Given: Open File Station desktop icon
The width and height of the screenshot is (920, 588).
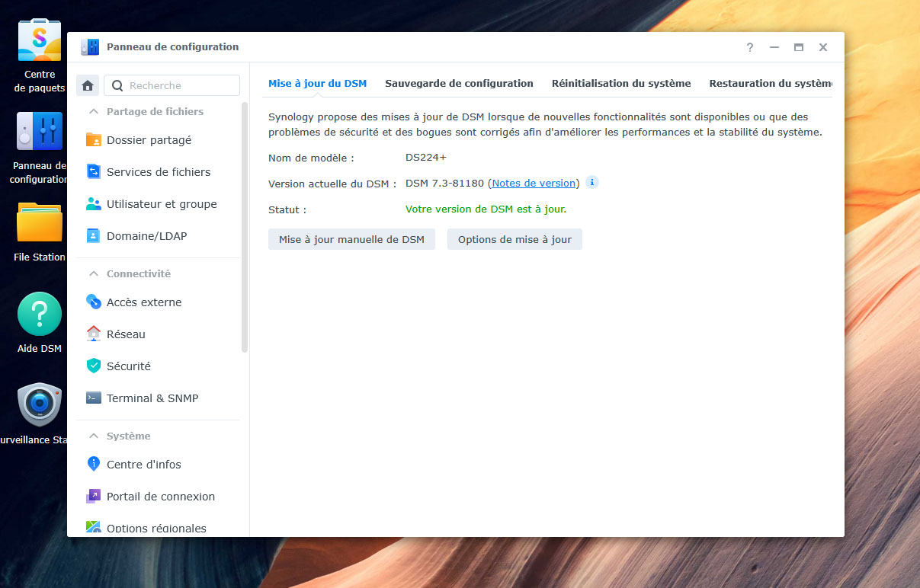Looking at the screenshot, I should tap(40, 223).
